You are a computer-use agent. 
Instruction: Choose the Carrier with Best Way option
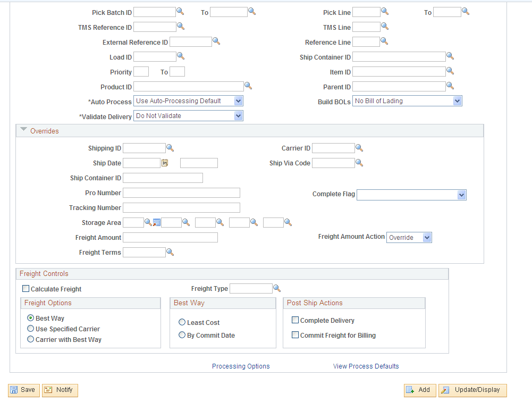tap(30, 339)
